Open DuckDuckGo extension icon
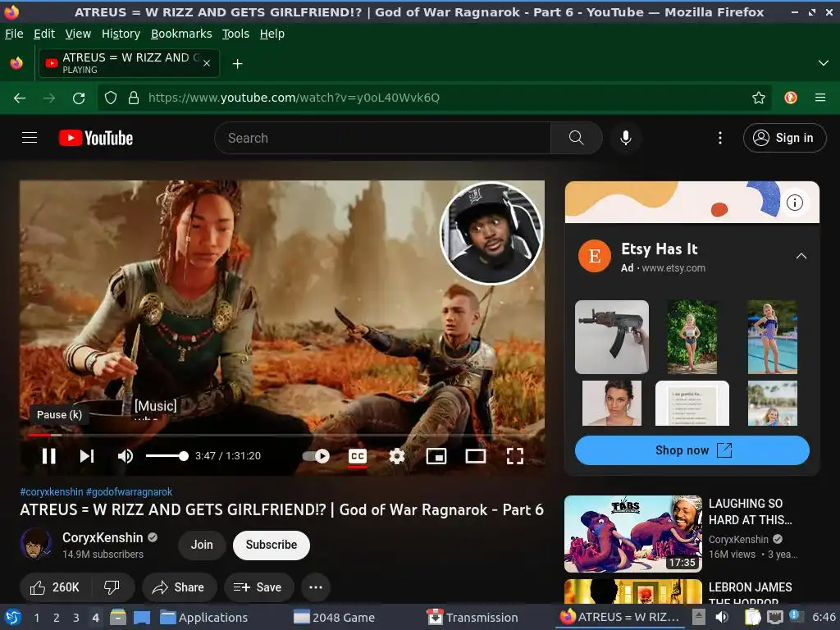The image size is (840, 630). pyautogui.click(x=791, y=98)
